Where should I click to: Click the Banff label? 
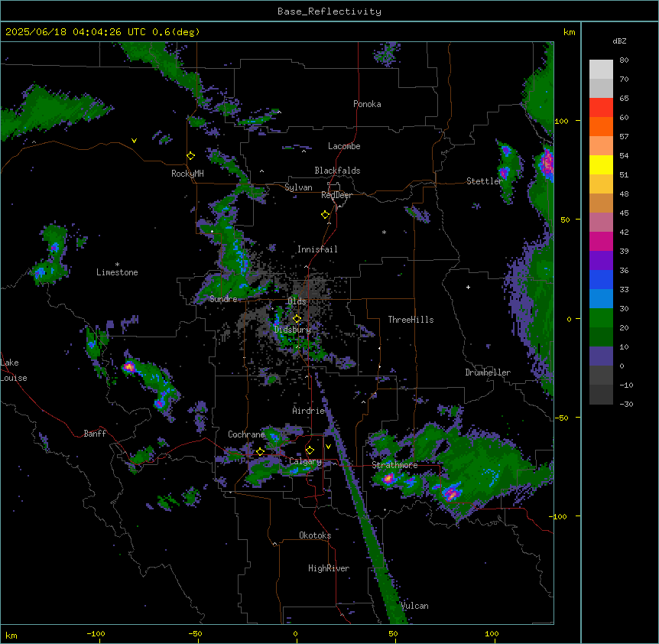coord(95,434)
